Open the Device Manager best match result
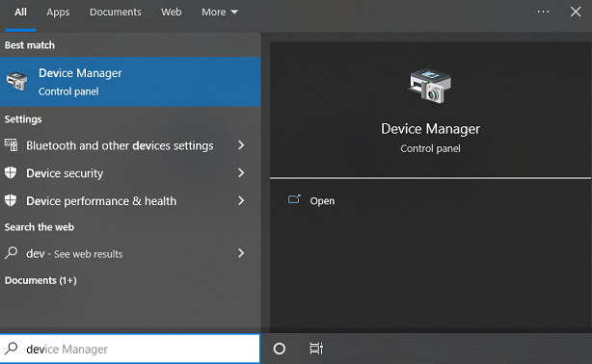This screenshot has width=592, height=364. coord(130,82)
